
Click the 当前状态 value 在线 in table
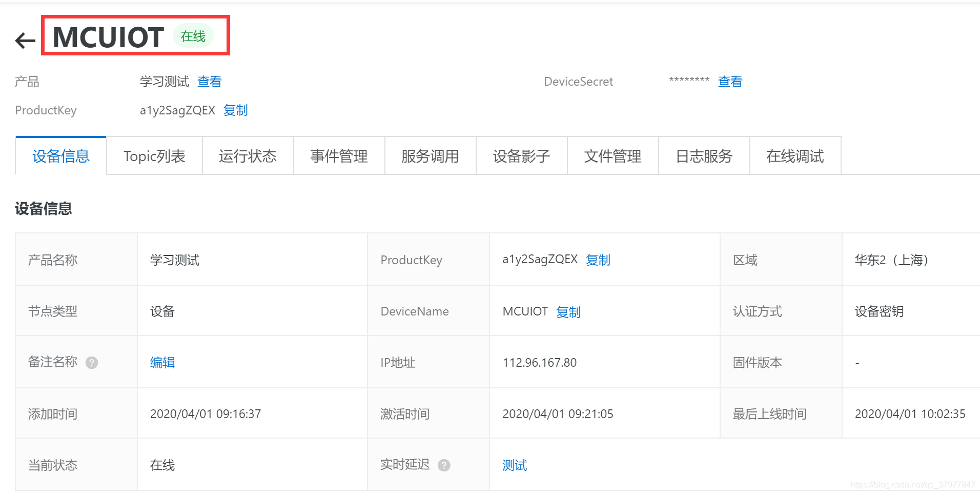tap(162, 465)
